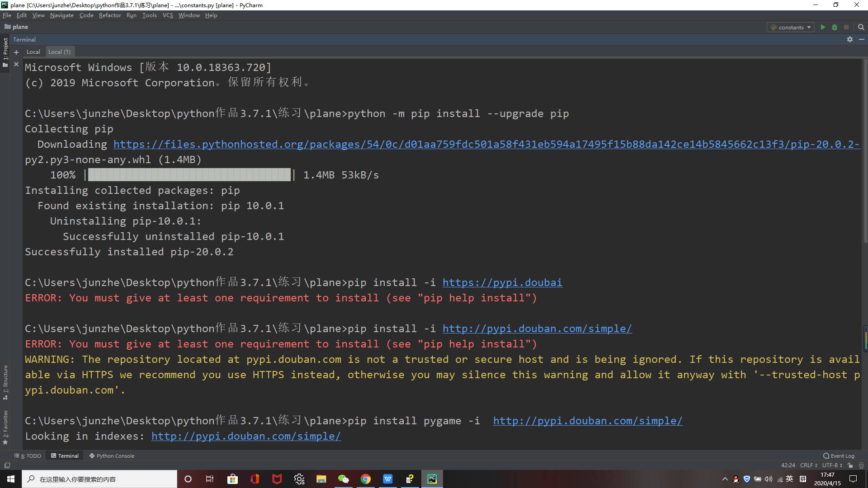Click the stop process button
The image size is (868, 488).
[846, 27]
